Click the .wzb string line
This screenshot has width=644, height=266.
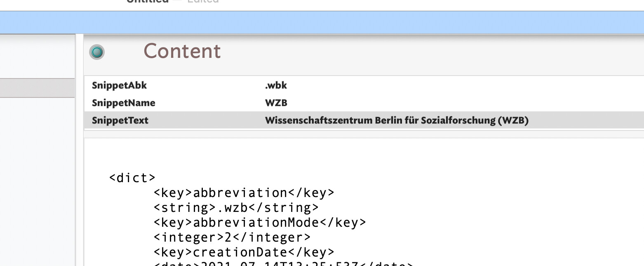coord(236,207)
